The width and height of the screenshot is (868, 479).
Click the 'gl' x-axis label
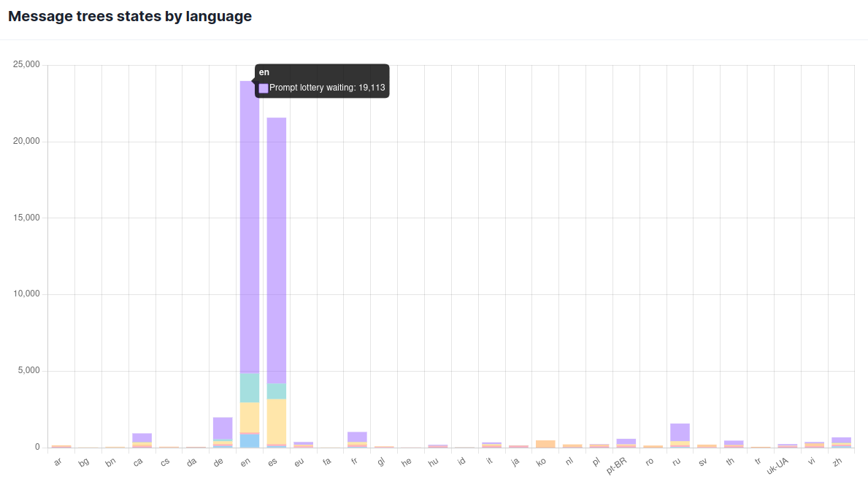click(x=381, y=461)
